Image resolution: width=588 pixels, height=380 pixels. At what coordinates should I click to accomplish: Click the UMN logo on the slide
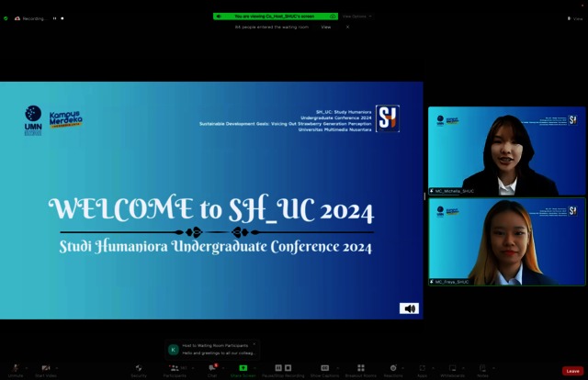33,120
